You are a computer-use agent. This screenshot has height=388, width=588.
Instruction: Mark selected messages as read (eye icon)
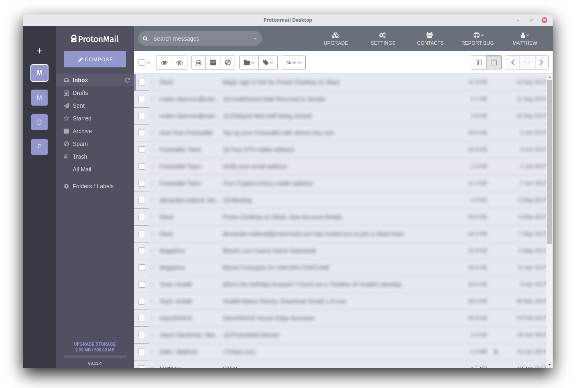164,62
